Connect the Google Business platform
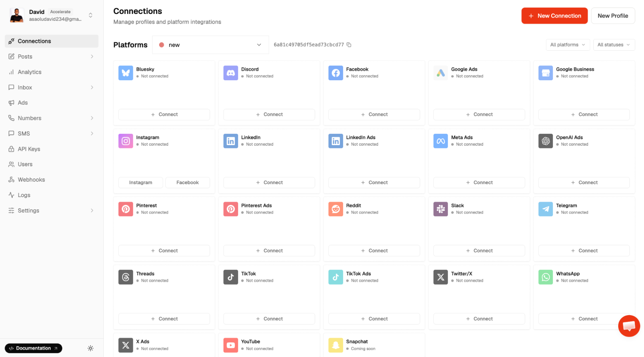 (x=584, y=114)
